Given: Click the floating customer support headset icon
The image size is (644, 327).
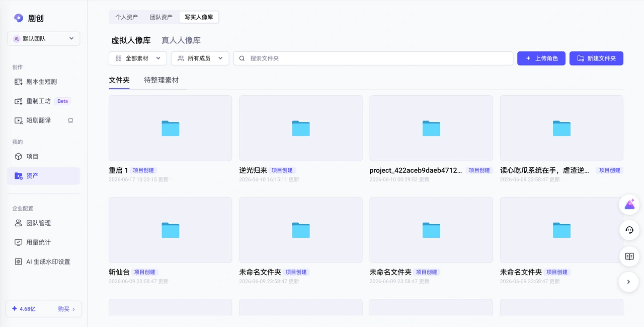Looking at the screenshot, I should (629, 230).
